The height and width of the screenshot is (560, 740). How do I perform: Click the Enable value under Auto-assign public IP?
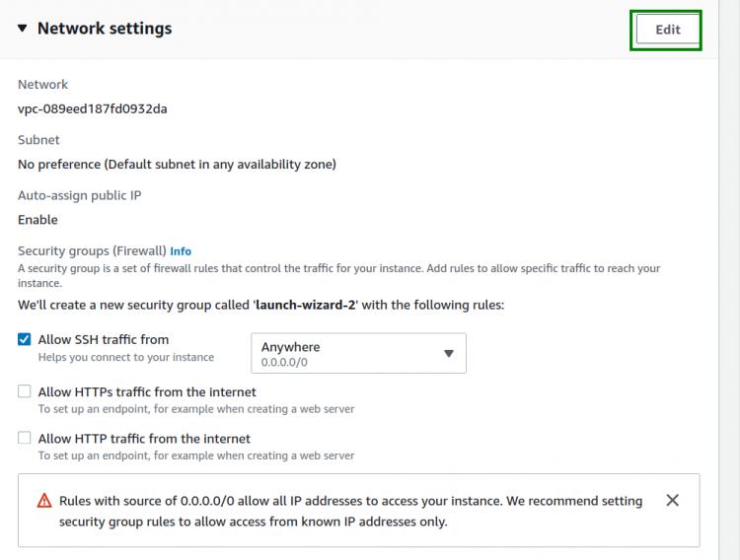tap(37, 219)
